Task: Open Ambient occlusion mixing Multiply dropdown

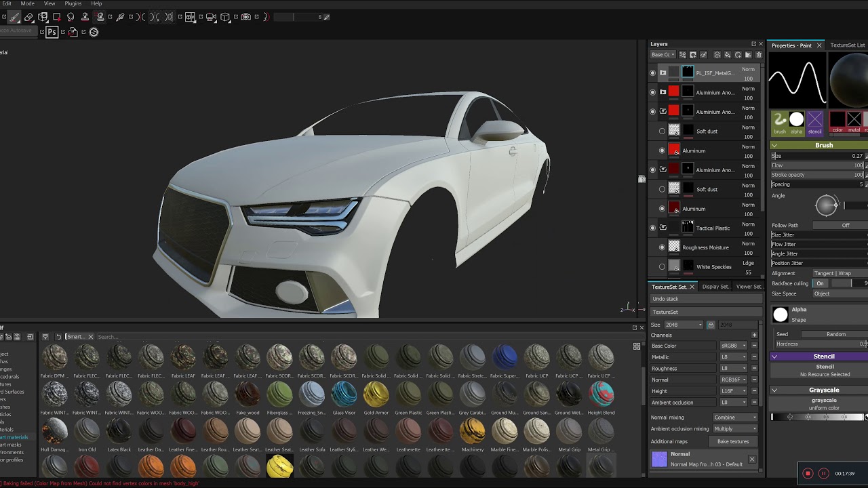Action: 735,428
